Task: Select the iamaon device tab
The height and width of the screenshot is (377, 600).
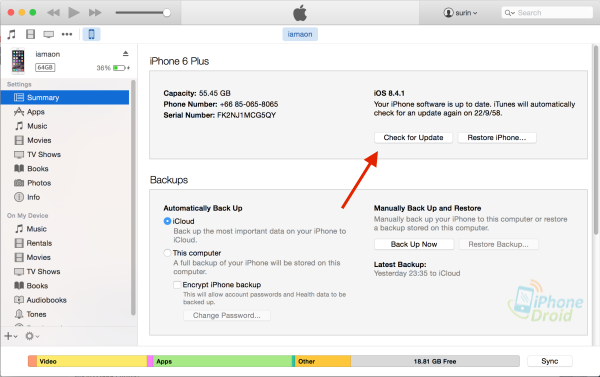Action: [300, 34]
